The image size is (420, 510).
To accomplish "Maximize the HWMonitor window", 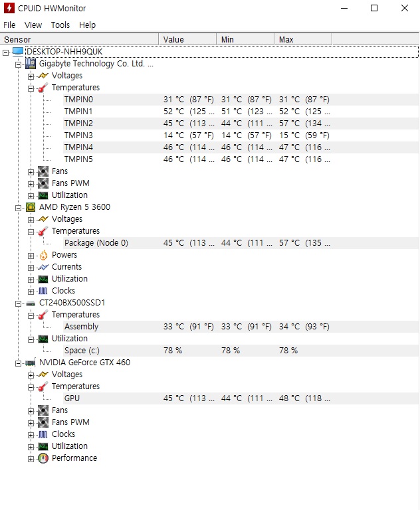I will tap(374, 8).
